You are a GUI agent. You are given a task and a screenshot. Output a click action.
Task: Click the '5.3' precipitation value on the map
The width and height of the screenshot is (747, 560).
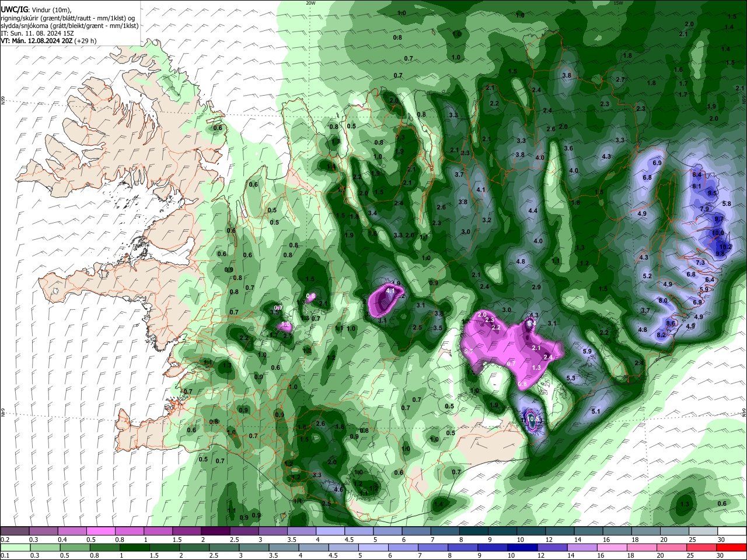coord(571,378)
